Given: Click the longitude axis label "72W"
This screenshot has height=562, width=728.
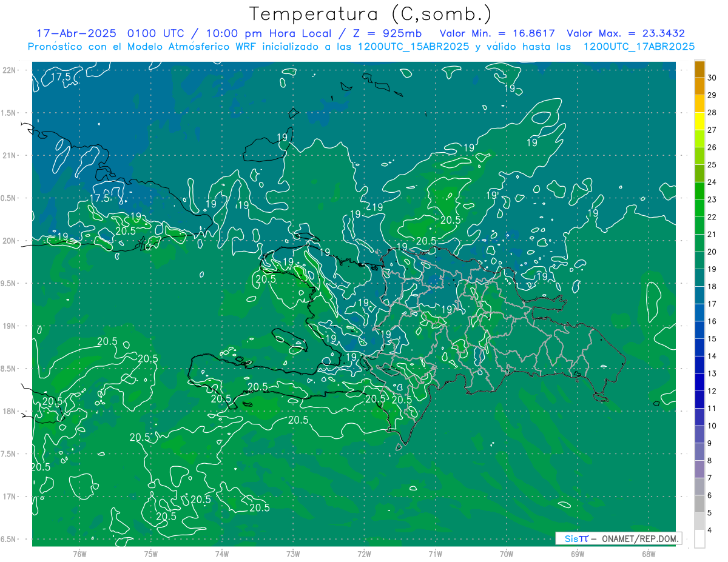Looking at the screenshot, I should pyautogui.click(x=364, y=554).
